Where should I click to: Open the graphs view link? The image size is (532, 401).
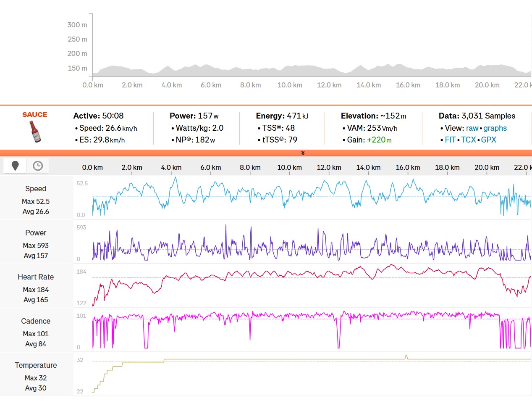(x=495, y=128)
